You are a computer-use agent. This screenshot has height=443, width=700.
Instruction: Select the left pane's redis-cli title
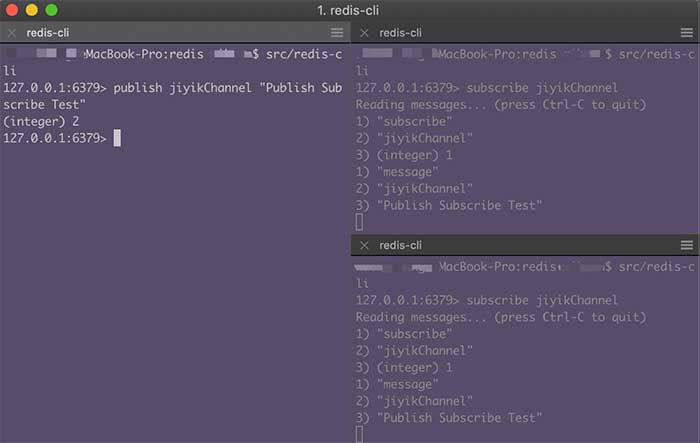coord(48,33)
